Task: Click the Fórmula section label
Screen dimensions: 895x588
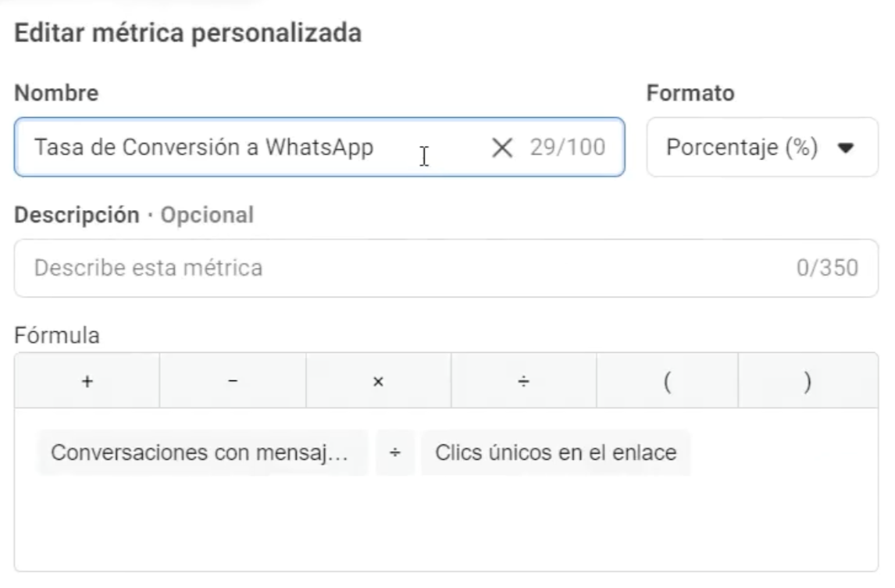Action: 57,336
